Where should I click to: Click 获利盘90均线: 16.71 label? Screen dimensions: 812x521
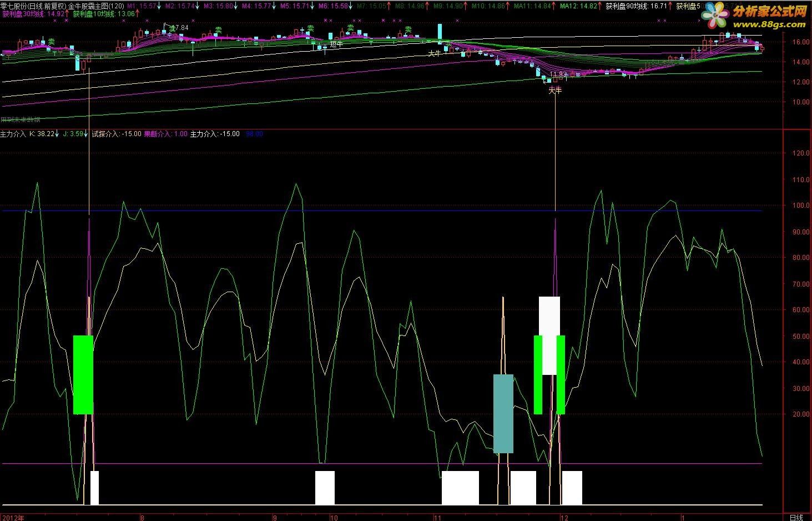tap(636, 6)
